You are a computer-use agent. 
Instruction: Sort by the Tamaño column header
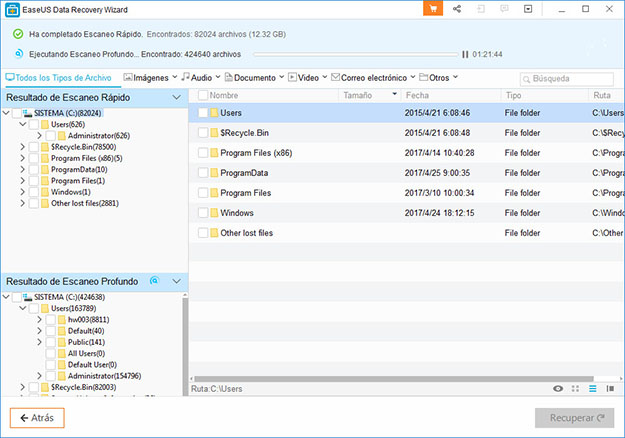(369, 95)
